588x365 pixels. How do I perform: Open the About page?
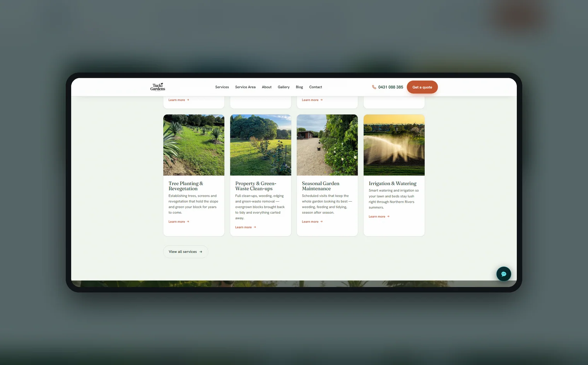[x=267, y=87]
